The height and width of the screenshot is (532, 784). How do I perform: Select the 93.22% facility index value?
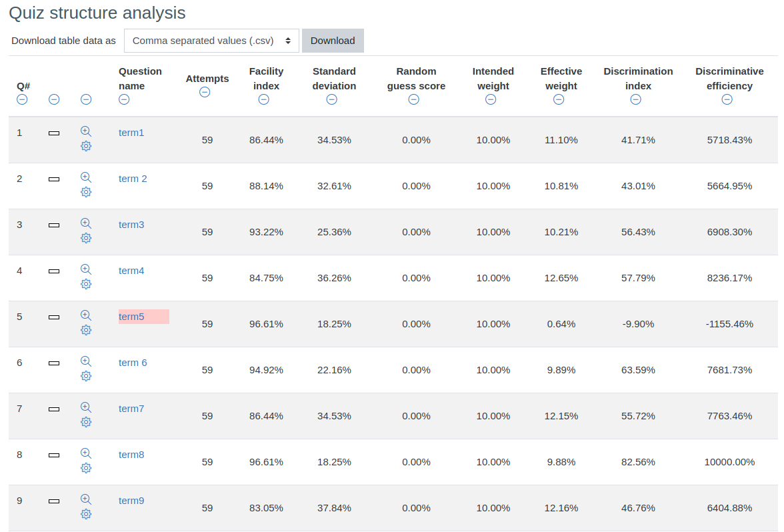click(266, 232)
